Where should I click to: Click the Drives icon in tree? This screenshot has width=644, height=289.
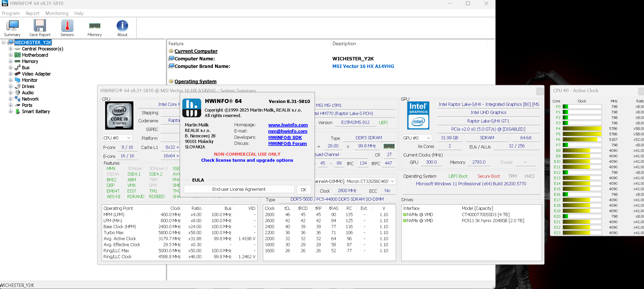point(18,86)
